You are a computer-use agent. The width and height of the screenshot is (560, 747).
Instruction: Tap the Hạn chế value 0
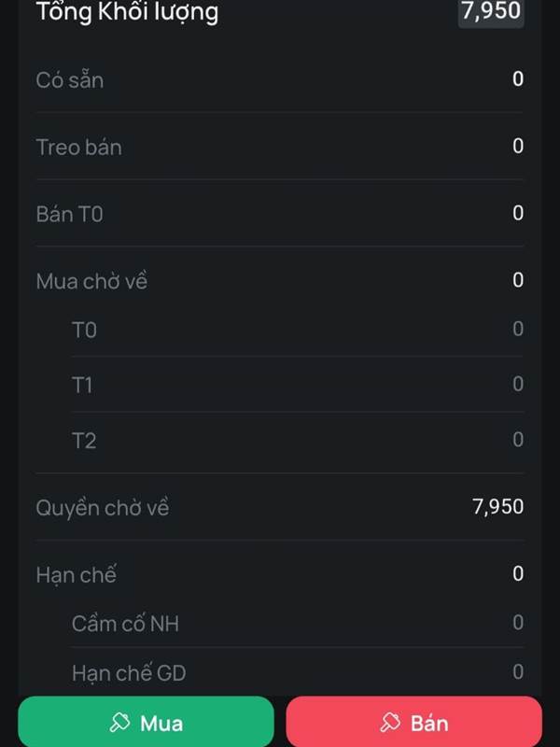[518, 573]
